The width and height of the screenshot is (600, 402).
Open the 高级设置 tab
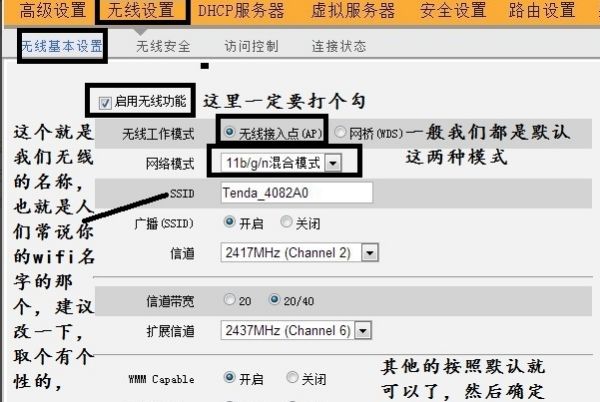click(x=53, y=10)
